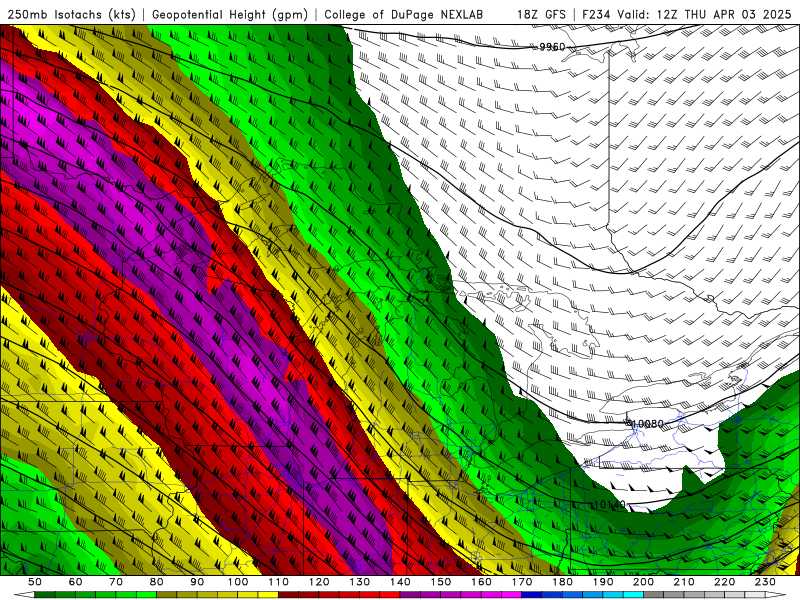Click the 9960 height contour label
Viewport: 800px width, 600px height.
(x=553, y=47)
